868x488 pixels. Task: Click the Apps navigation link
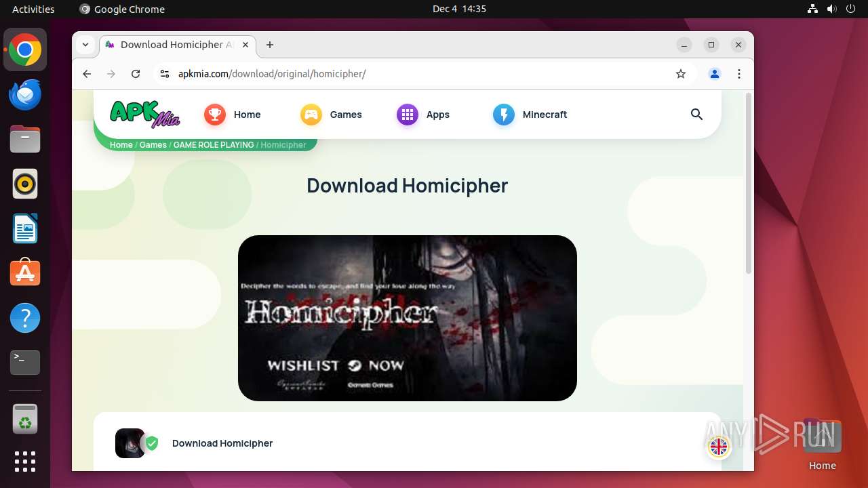tap(438, 115)
